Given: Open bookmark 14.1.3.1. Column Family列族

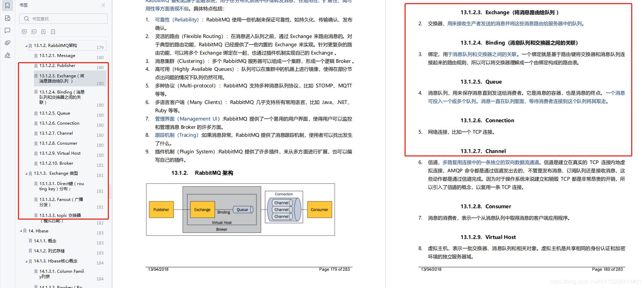Looking at the screenshot, I should (61, 274).
